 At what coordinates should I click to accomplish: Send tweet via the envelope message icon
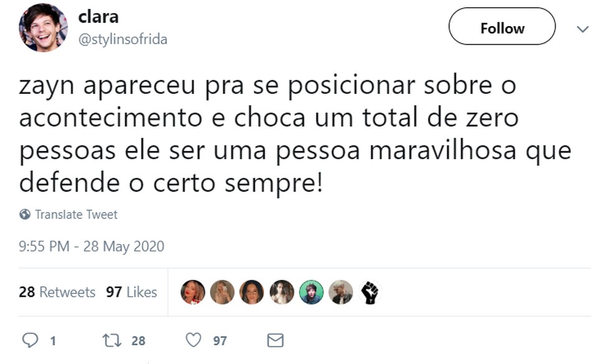click(x=275, y=340)
